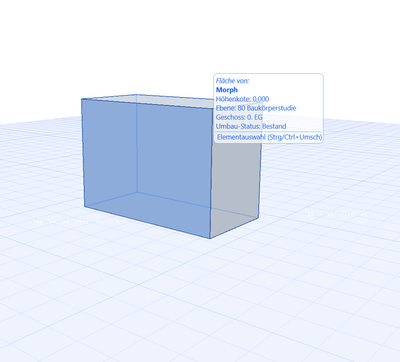
Task: Click the 'Morph' title in the info tooltip
Action: pyautogui.click(x=227, y=90)
